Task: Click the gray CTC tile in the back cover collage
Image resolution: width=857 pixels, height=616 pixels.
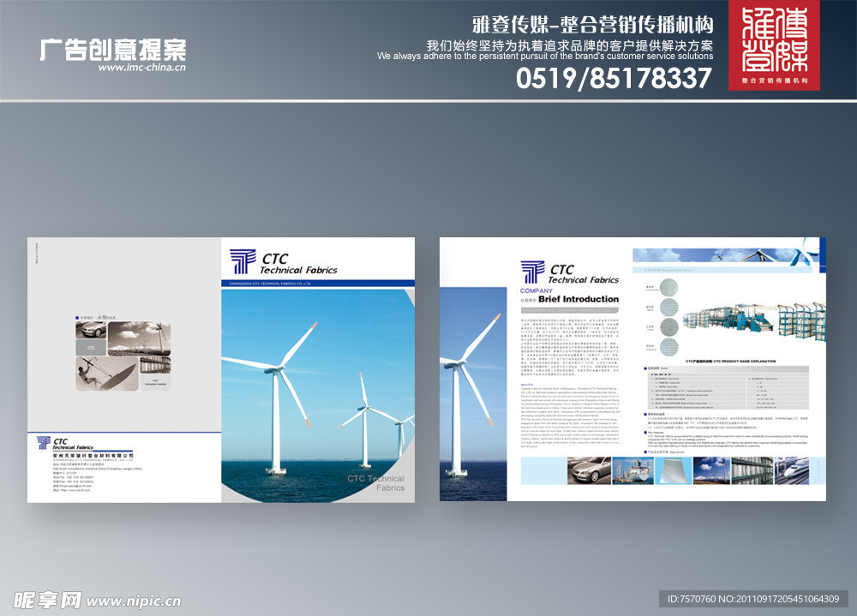Action: [92, 348]
